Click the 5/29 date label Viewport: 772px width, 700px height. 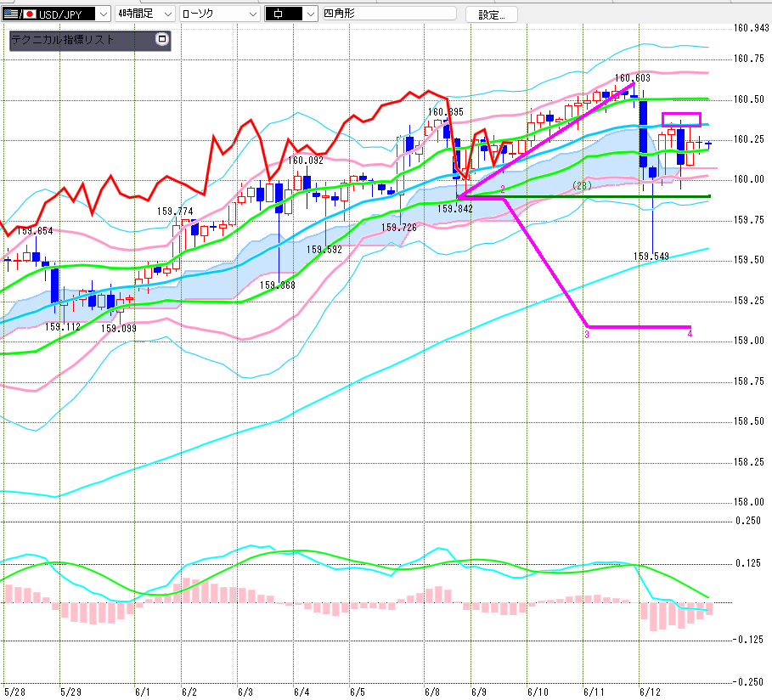click(70, 692)
